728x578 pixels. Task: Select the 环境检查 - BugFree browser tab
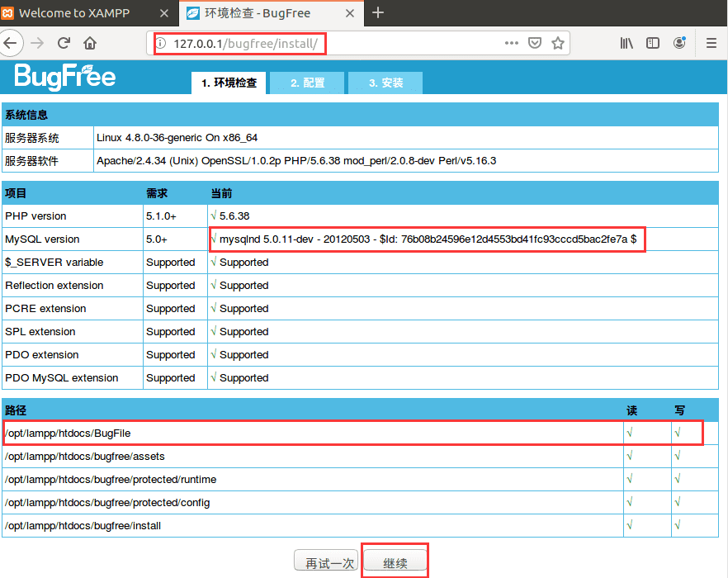(271, 13)
